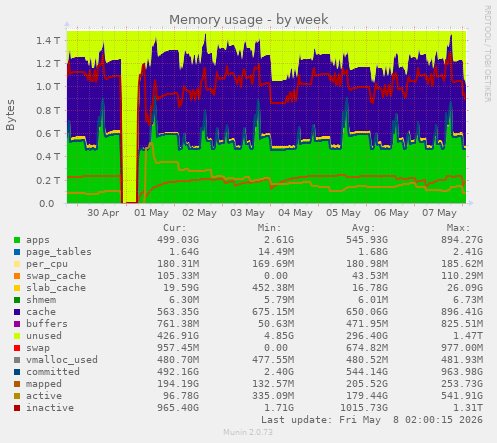This screenshot has height=443, width=497.
Task: Click the gray vmalloc_used legend swatch
Action: [x=17, y=360]
